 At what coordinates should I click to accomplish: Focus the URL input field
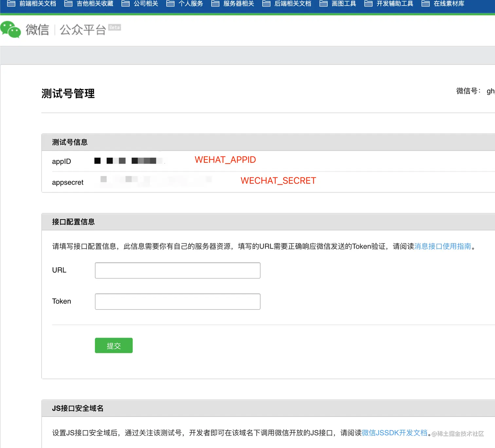[178, 270]
